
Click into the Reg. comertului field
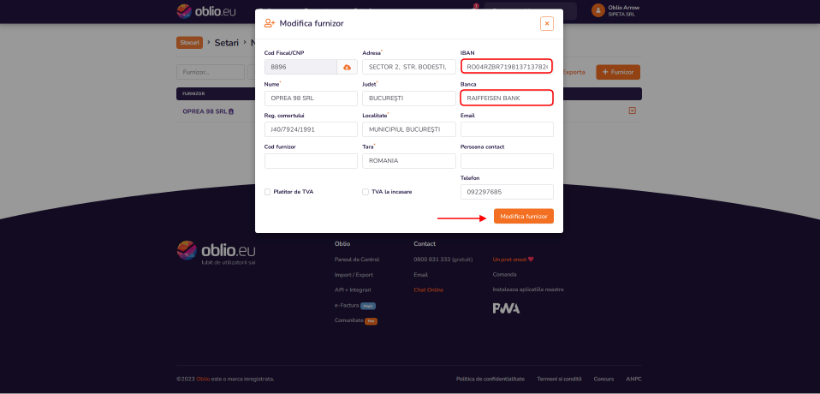[x=311, y=129]
